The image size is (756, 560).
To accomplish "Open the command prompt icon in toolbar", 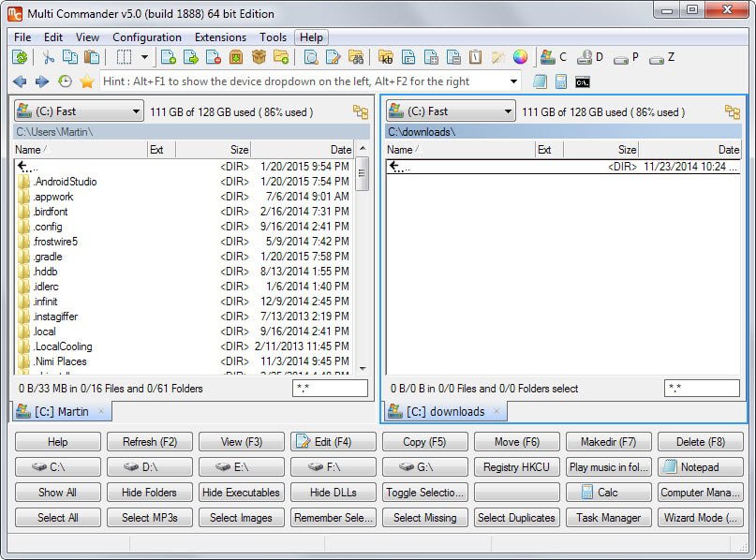I will [583, 82].
